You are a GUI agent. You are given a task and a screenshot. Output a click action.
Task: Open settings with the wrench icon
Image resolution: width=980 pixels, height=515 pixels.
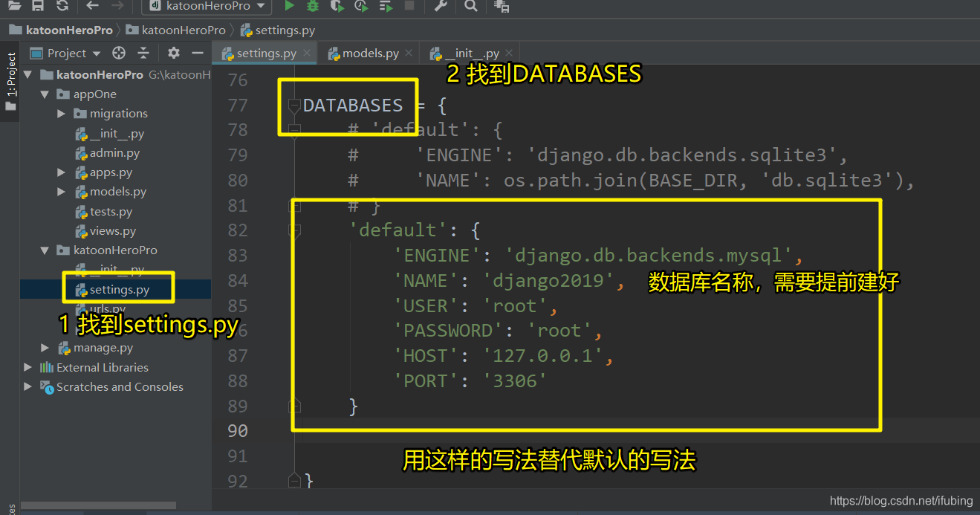440,6
